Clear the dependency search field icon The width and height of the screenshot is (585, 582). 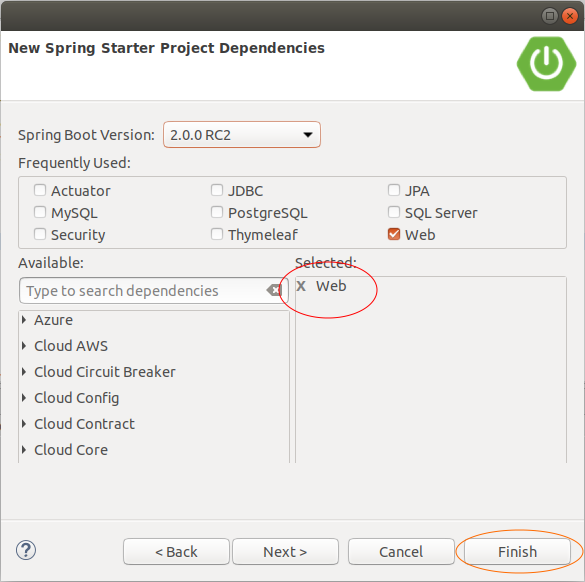(274, 290)
